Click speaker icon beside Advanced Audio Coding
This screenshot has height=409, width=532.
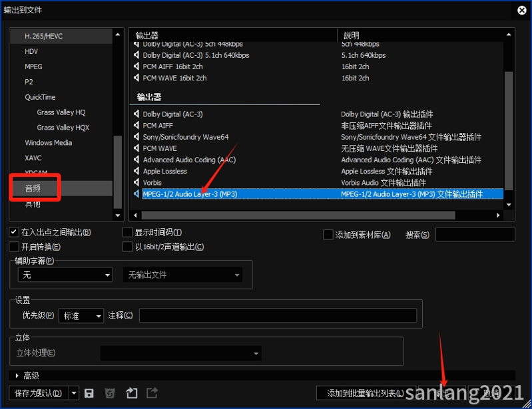(136, 160)
